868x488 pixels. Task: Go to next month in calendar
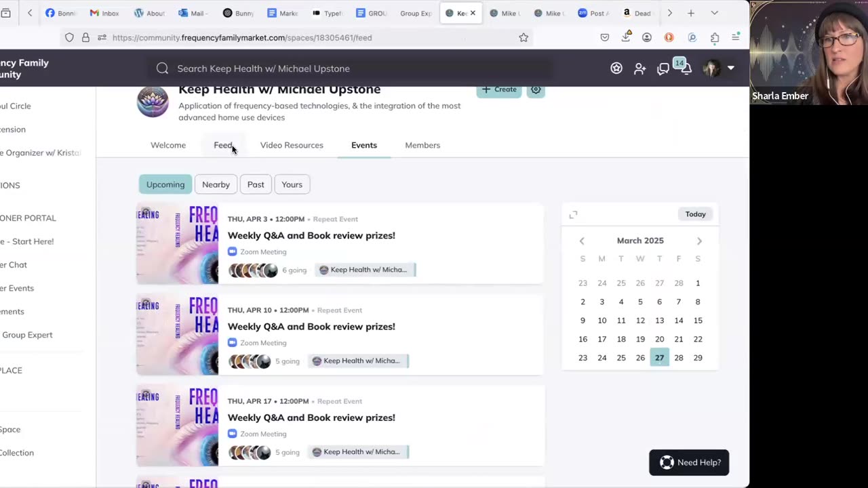(699, 241)
